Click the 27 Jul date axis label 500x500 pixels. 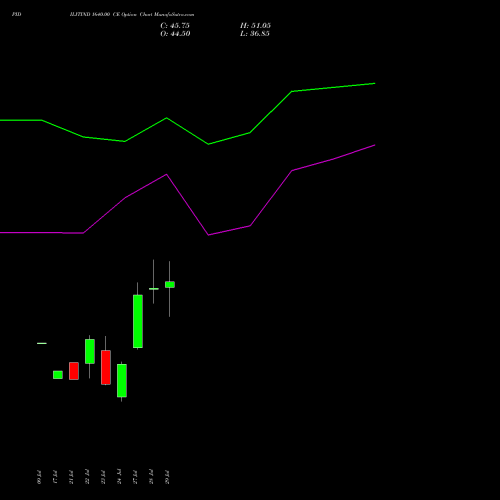(x=135, y=477)
